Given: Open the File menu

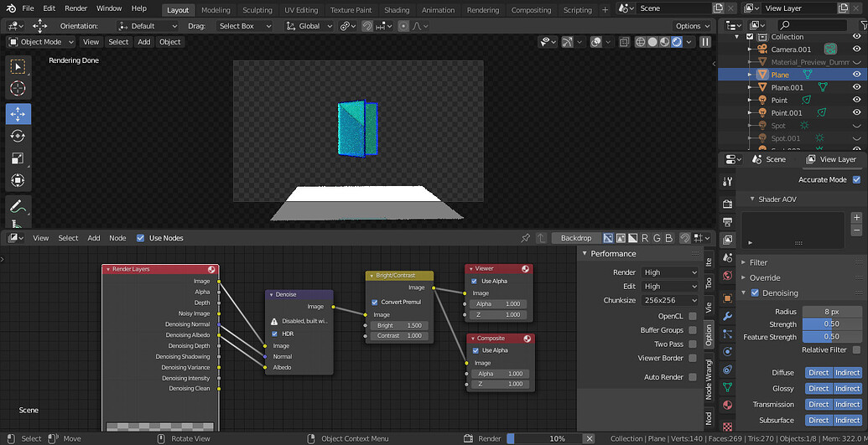Looking at the screenshot, I should tap(28, 8).
